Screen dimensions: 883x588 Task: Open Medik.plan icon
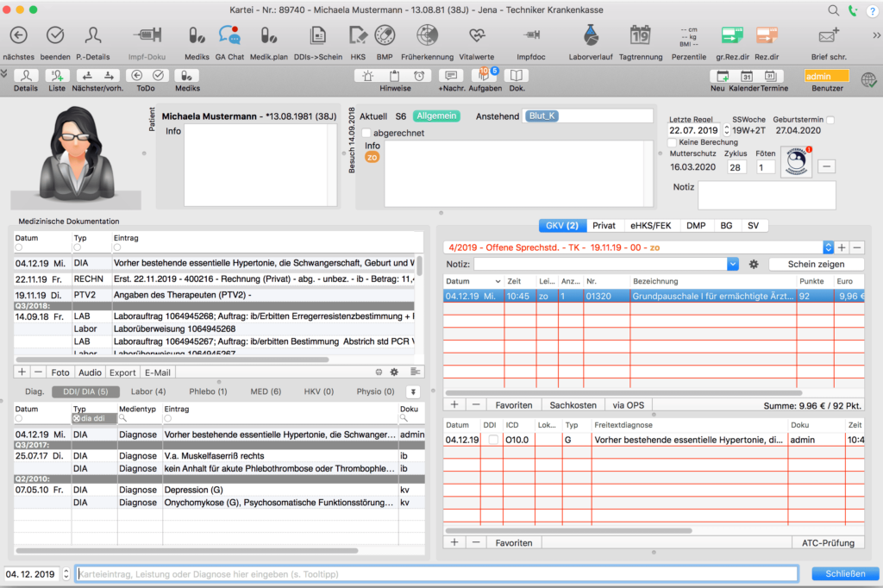(x=269, y=35)
